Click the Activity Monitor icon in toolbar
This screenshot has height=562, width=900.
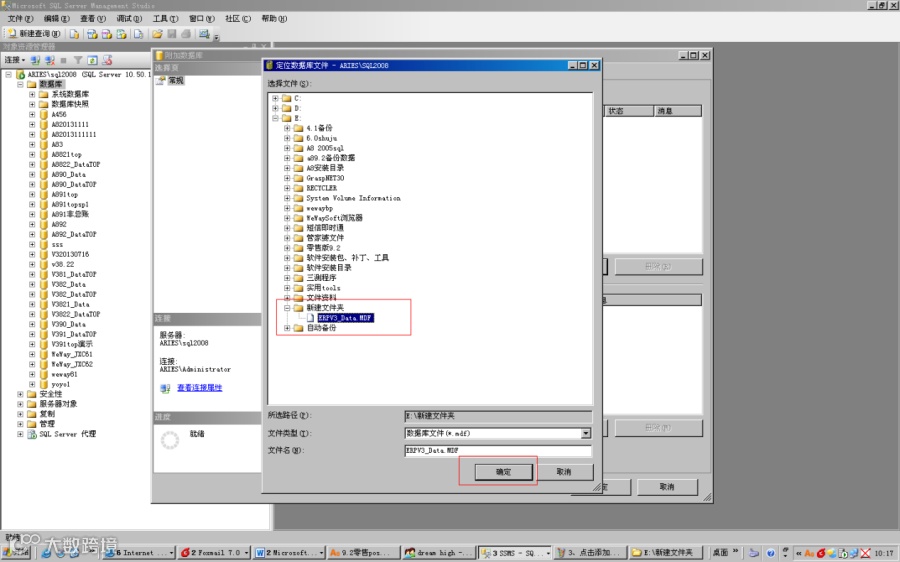click(204, 34)
